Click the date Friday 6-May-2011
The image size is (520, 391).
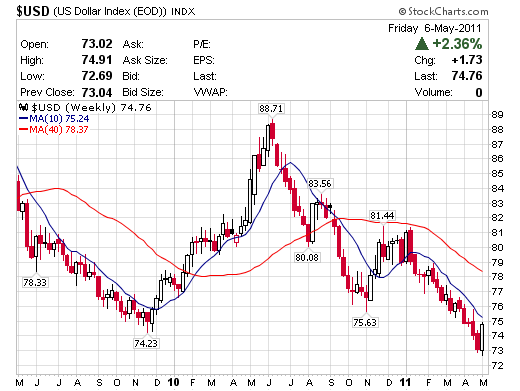point(435,28)
